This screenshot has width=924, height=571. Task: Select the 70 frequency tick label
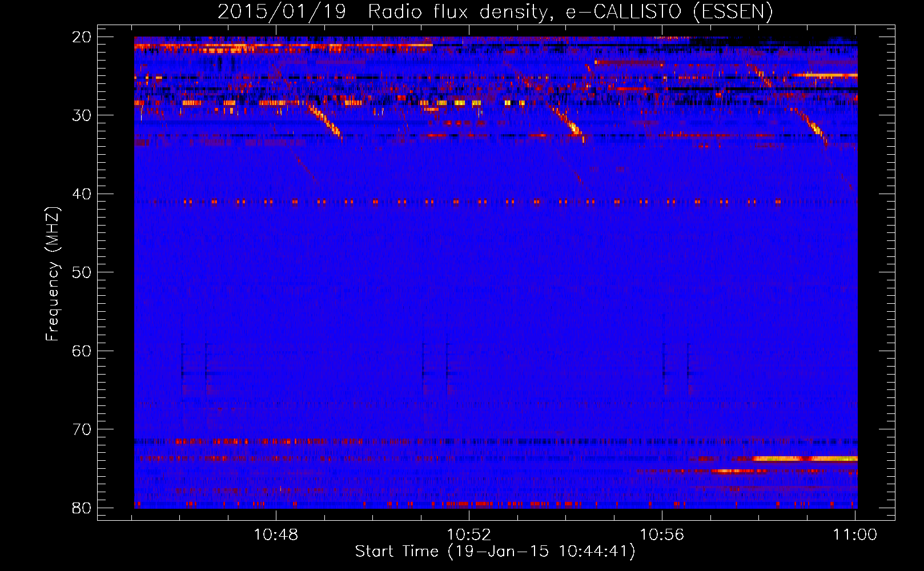pos(82,429)
